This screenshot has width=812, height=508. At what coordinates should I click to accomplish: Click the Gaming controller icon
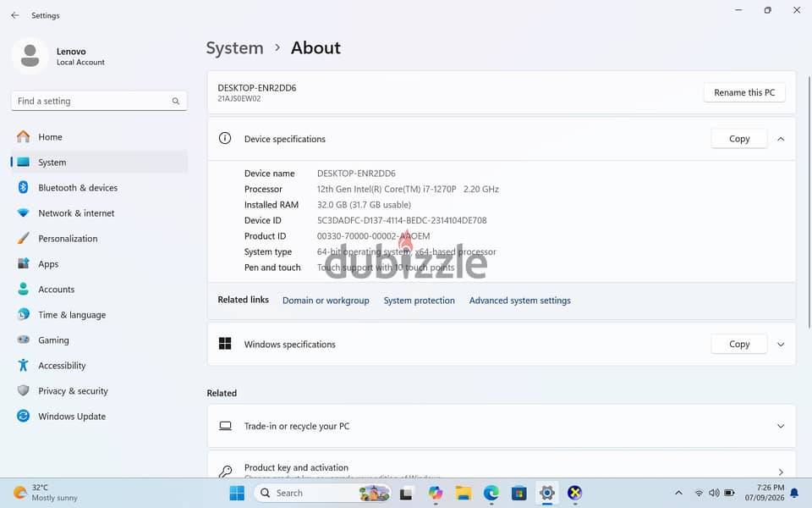coord(24,340)
